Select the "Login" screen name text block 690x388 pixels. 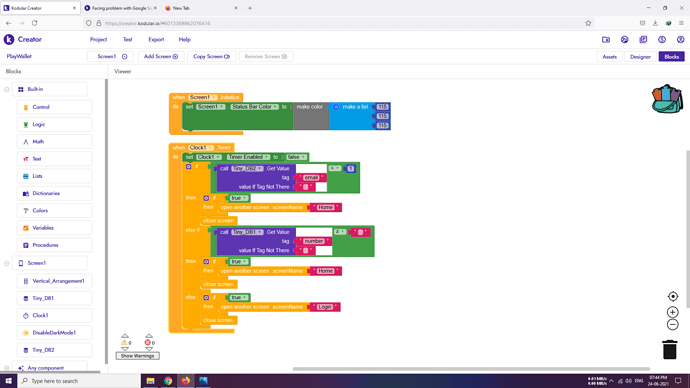click(x=325, y=307)
